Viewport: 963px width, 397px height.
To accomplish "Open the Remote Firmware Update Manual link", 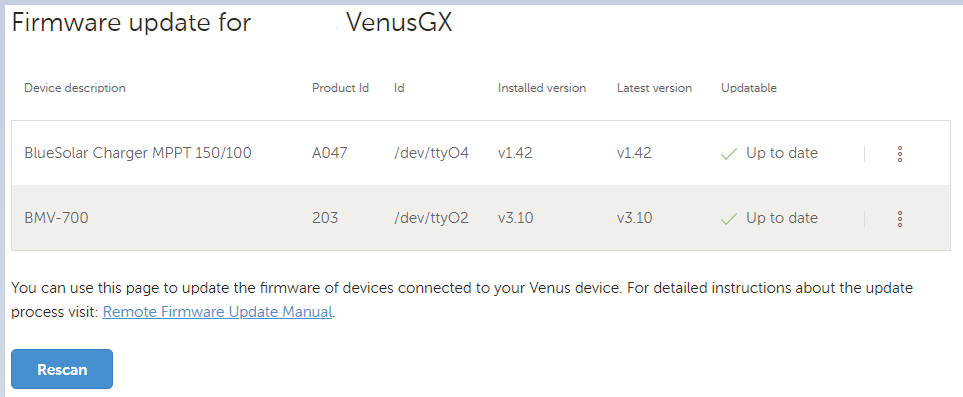I will [217, 312].
